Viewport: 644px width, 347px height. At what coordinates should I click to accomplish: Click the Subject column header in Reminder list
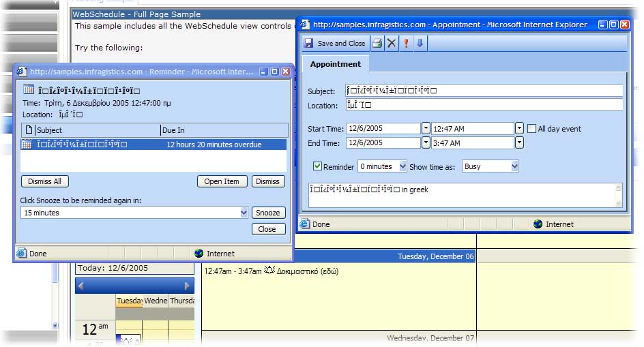click(x=98, y=130)
